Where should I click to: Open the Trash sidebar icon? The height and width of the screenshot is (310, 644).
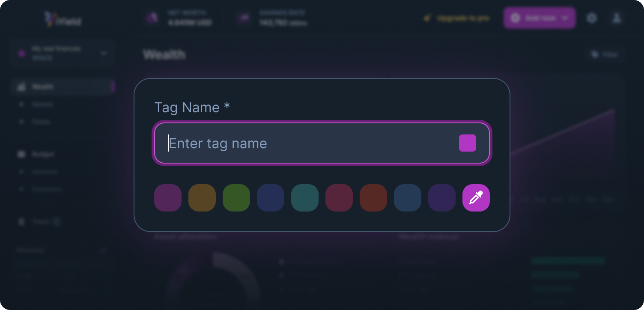pyautogui.click(x=21, y=221)
